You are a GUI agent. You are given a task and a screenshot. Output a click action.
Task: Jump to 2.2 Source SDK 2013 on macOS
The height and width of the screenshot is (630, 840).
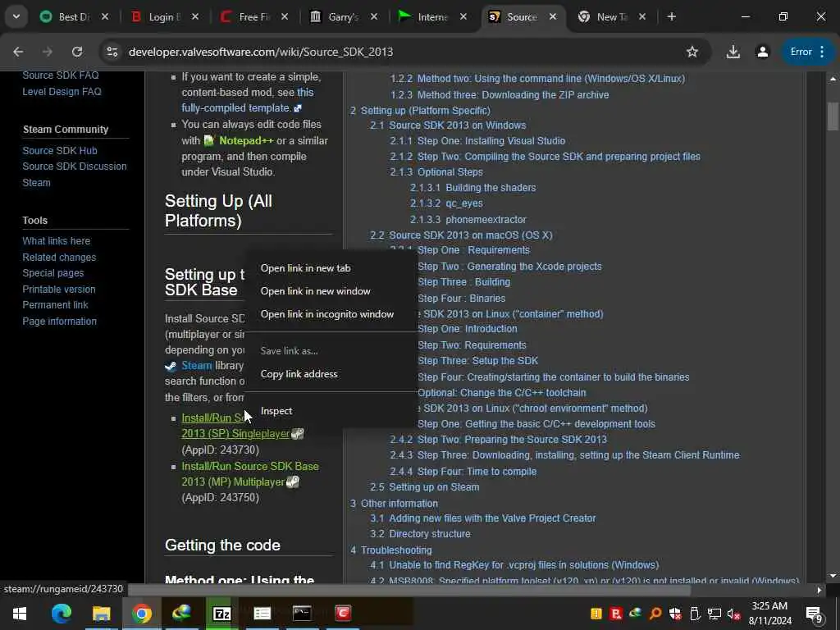click(461, 235)
